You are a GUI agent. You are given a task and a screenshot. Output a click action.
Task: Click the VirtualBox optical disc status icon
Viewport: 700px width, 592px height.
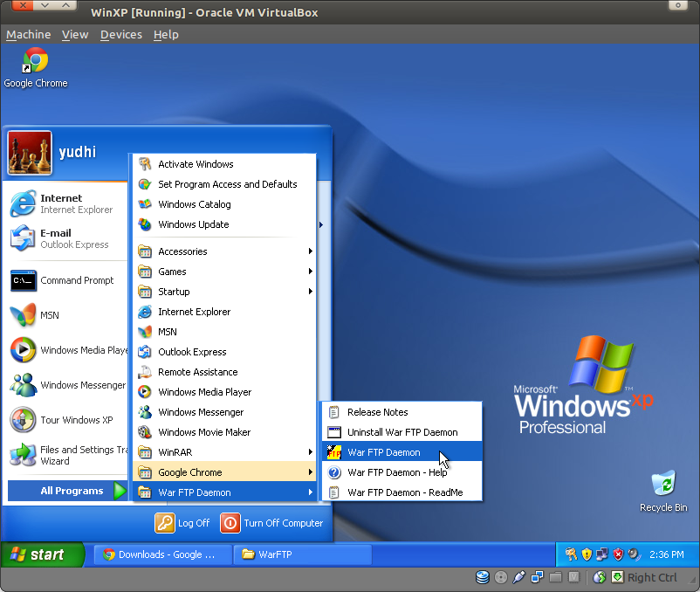coord(501,577)
